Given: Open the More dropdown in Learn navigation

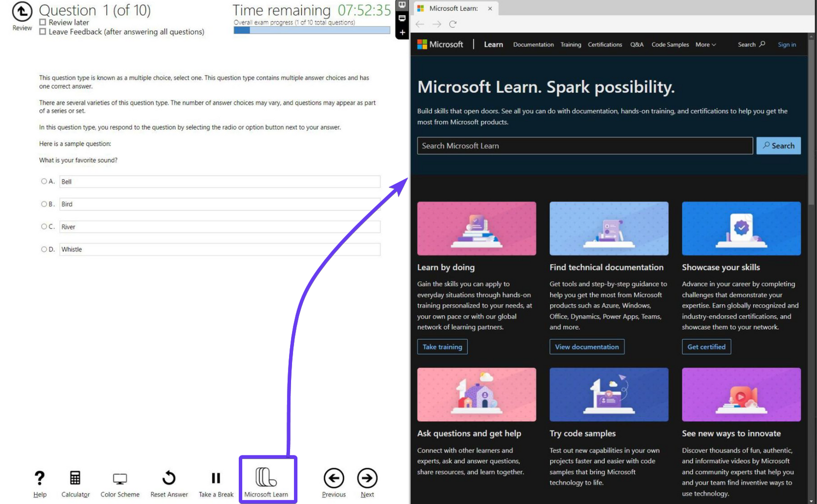Looking at the screenshot, I should click(705, 44).
